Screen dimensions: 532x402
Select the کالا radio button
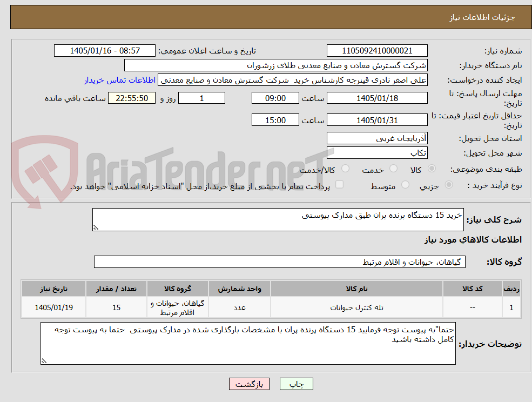click(x=432, y=169)
